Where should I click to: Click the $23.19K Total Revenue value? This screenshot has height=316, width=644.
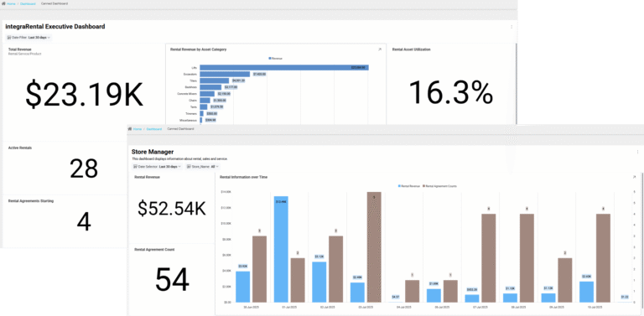[84, 95]
